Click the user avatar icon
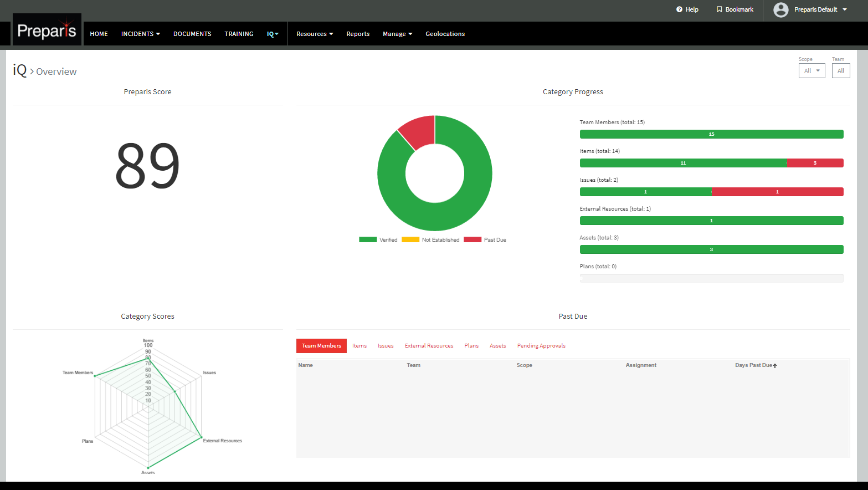This screenshot has width=868, height=490. point(780,9)
